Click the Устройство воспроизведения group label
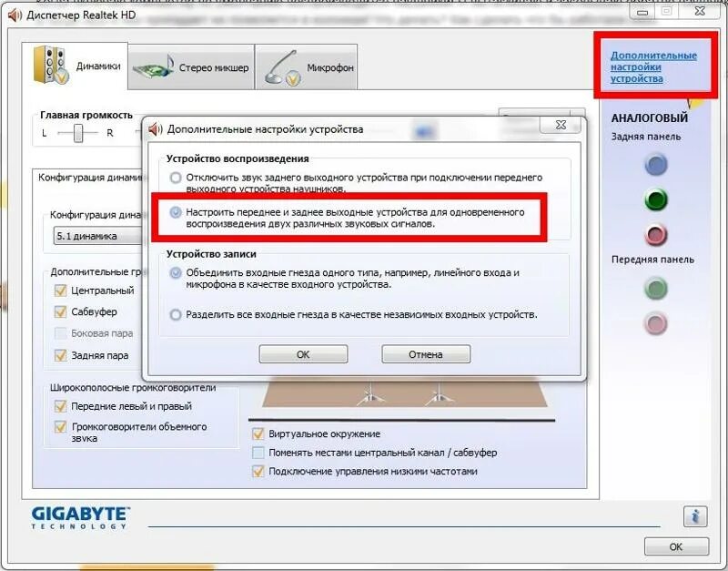The image size is (728, 571). (x=238, y=158)
